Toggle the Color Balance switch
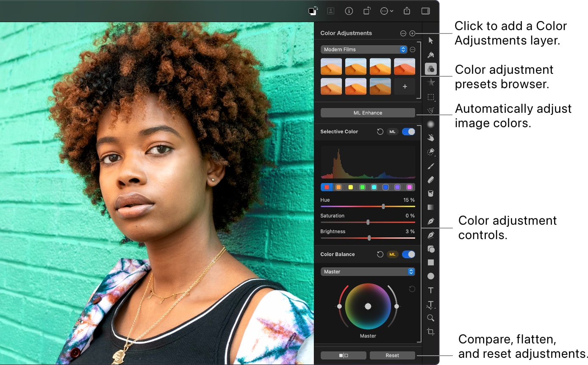The height and width of the screenshot is (365, 588). coord(408,254)
